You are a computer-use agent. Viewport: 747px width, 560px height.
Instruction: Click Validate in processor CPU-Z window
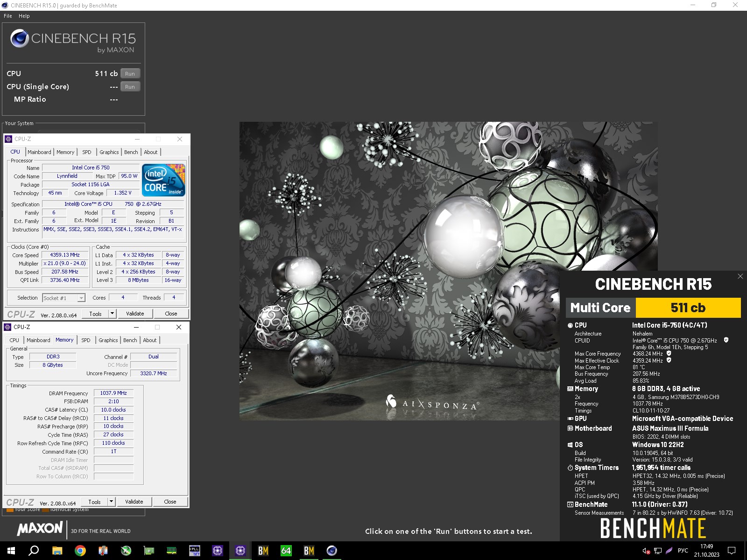[x=135, y=314]
